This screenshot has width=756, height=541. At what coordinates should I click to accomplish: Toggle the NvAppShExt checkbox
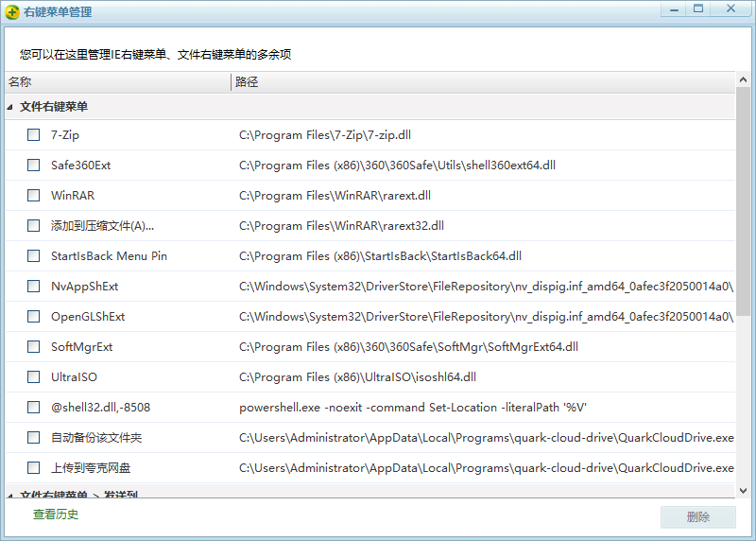tap(34, 287)
